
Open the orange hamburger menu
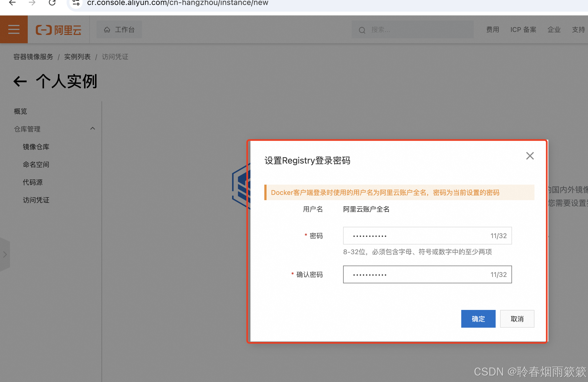coord(14,29)
